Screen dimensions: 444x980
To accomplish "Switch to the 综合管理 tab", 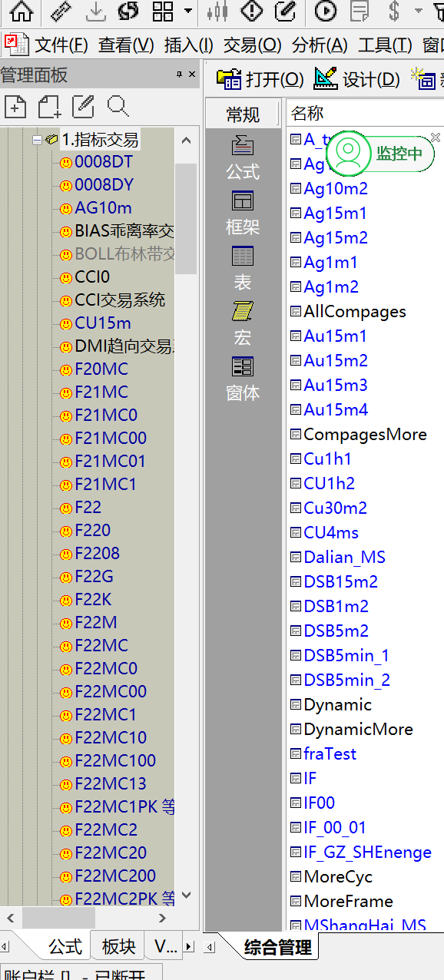I will (277, 947).
